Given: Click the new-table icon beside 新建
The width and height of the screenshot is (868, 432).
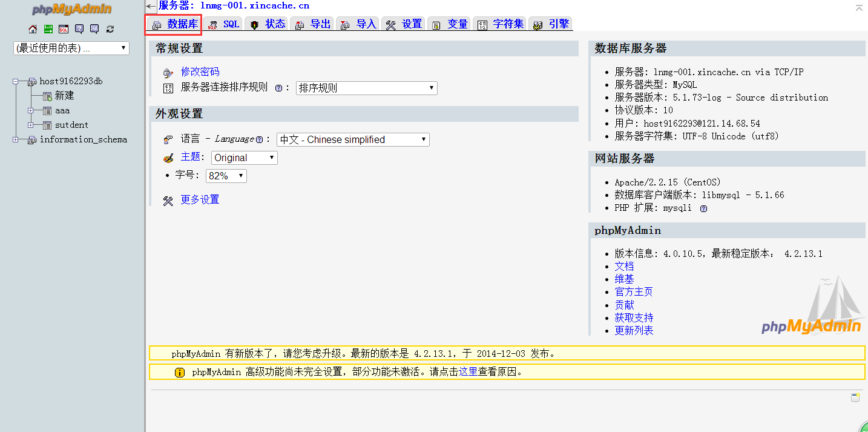Looking at the screenshot, I should (47, 96).
